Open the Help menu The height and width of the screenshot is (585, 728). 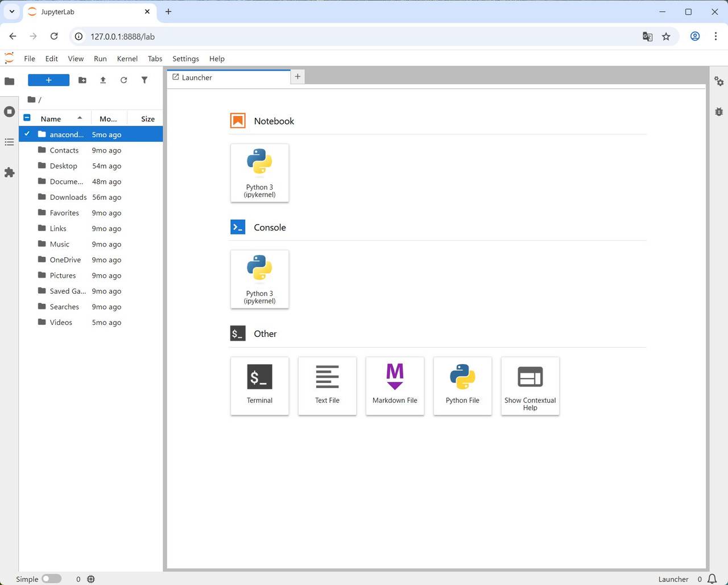point(217,59)
